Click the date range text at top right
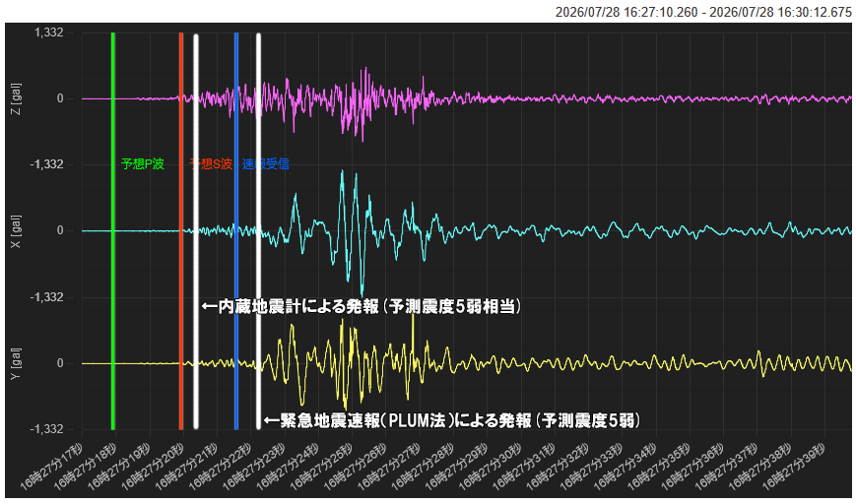Screen dimensions: 856x504 point(703,12)
